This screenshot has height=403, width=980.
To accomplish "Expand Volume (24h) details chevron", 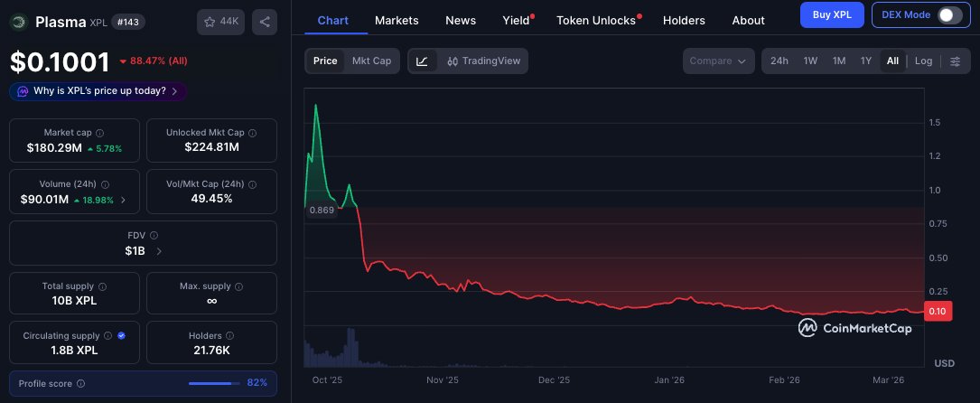I will pyautogui.click(x=123, y=200).
